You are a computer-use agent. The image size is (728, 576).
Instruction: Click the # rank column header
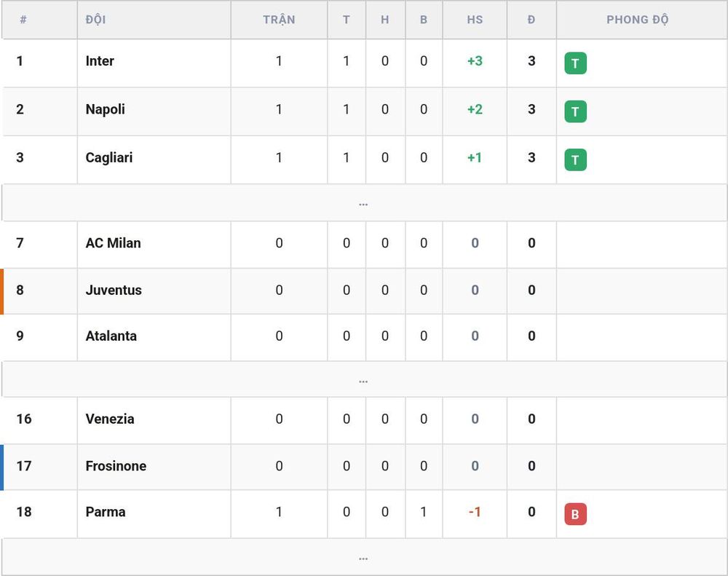[23, 20]
